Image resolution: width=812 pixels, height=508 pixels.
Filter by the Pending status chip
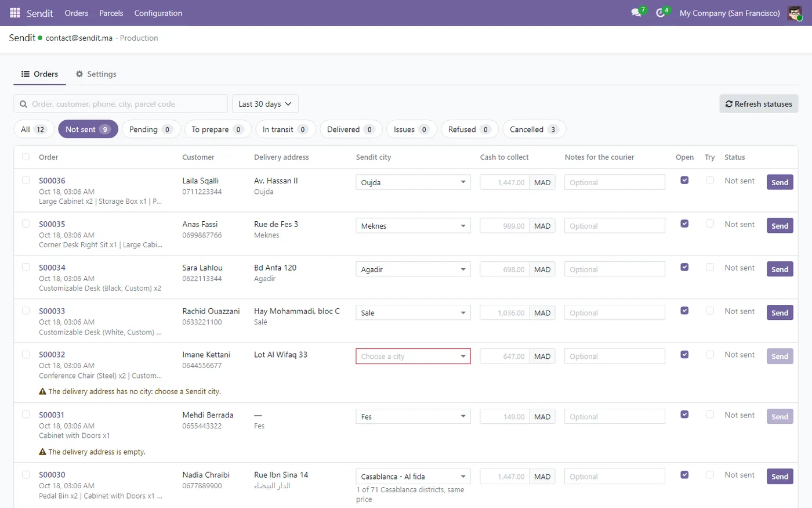pos(151,129)
